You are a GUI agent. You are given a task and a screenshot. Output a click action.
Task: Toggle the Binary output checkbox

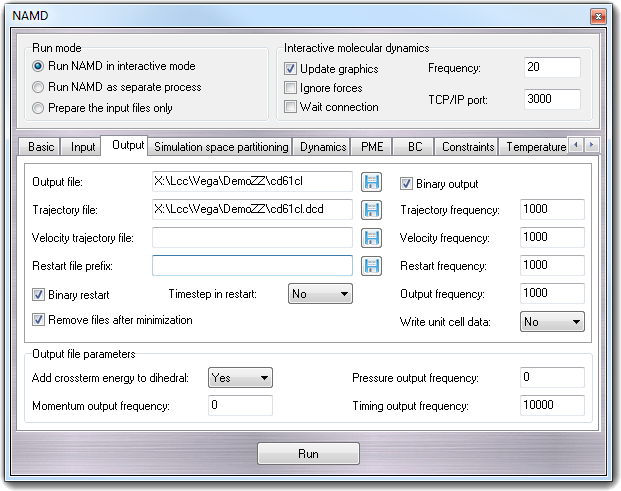tap(407, 184)
